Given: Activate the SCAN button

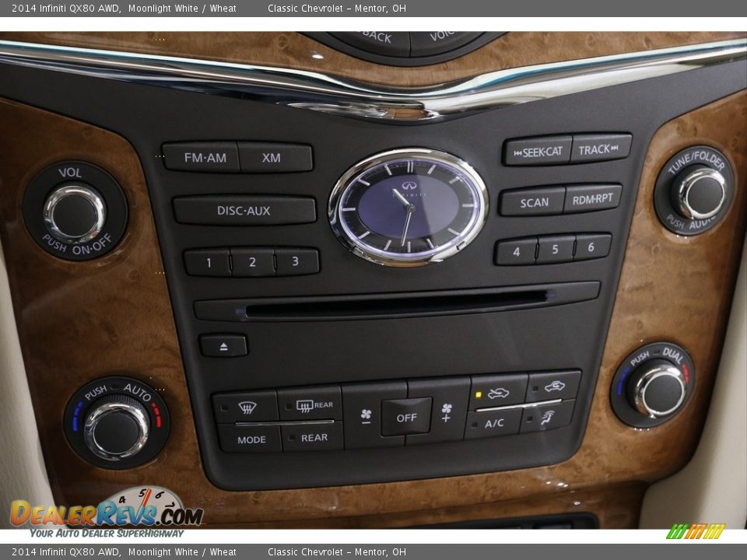Looking at the screenshot, I should pos(532,202).
